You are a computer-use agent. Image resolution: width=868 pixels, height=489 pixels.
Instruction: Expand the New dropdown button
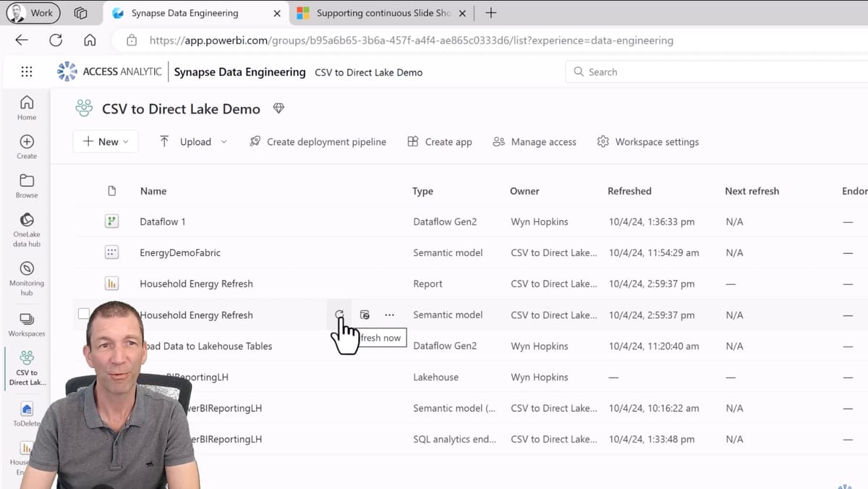pos(106,142)
